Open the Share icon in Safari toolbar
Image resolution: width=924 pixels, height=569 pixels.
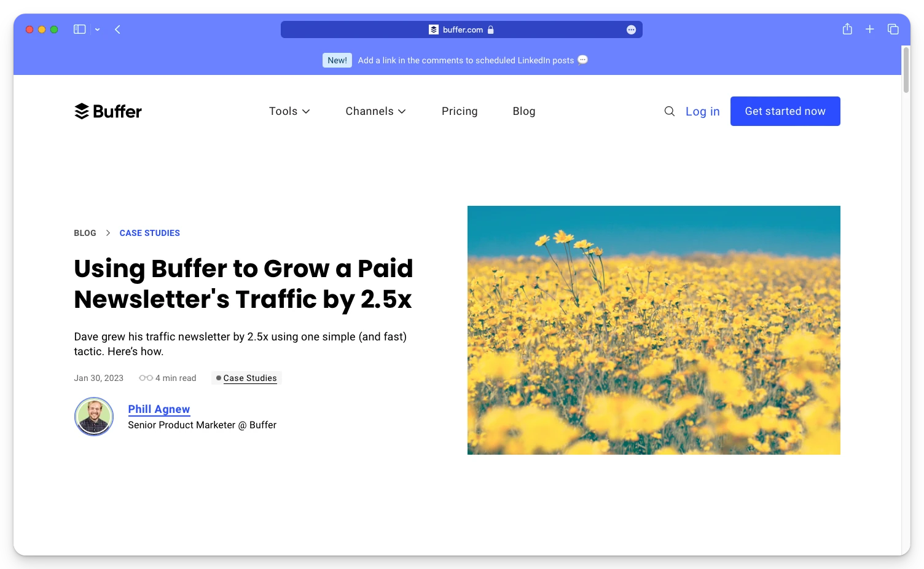pyautogui.click(x=847, y=29)
